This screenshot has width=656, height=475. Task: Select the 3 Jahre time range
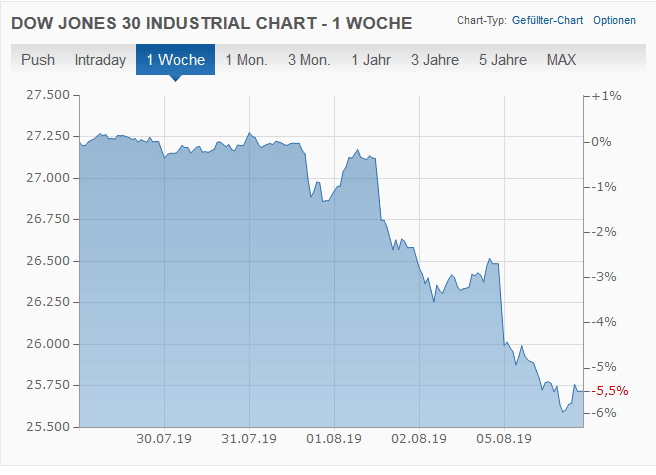click(x=435, y=60)
